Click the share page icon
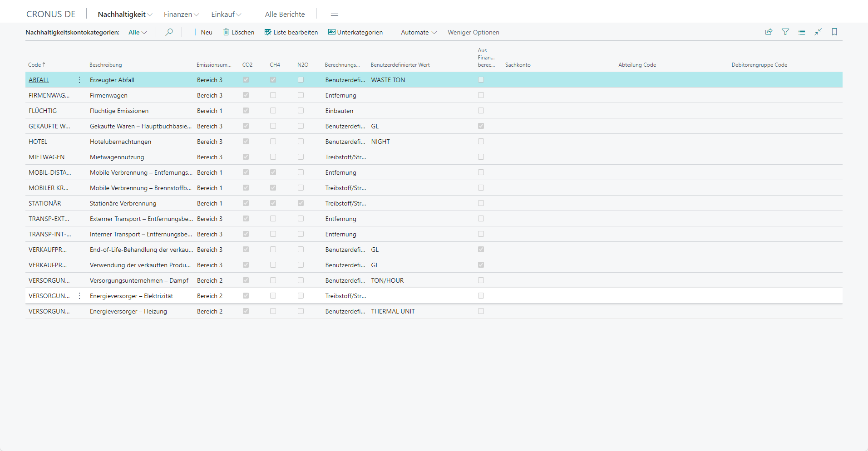The image size is (868, 451). (x=769, y=32)
